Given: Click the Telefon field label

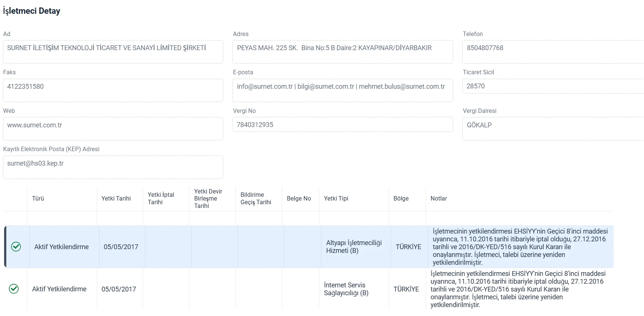Looking at the screenshot, I should click(473, 34).
